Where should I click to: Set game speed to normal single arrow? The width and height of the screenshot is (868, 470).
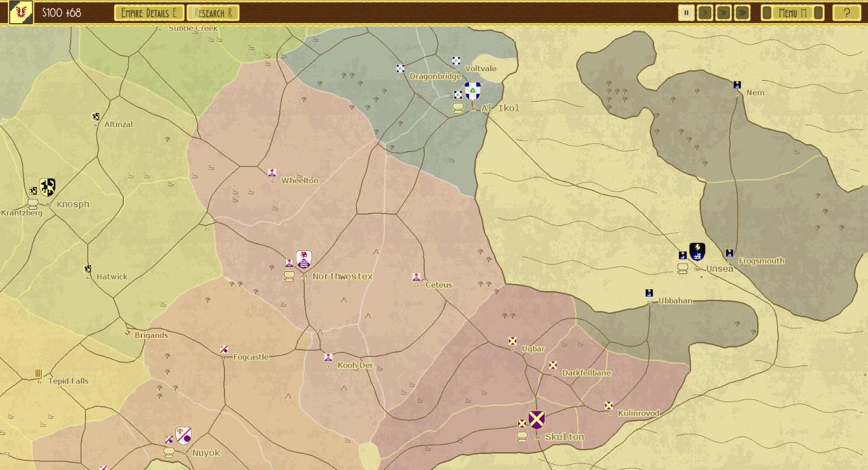click(x=705, y=13)
